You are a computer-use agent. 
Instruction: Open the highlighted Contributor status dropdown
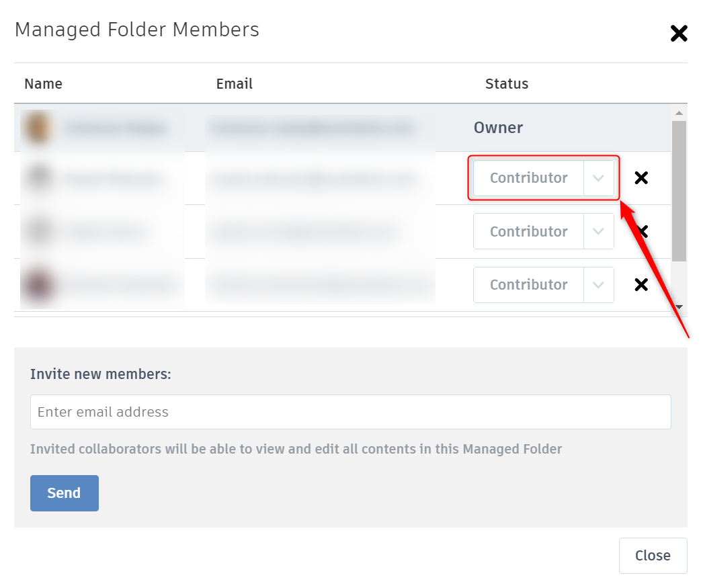pos(543,177)
